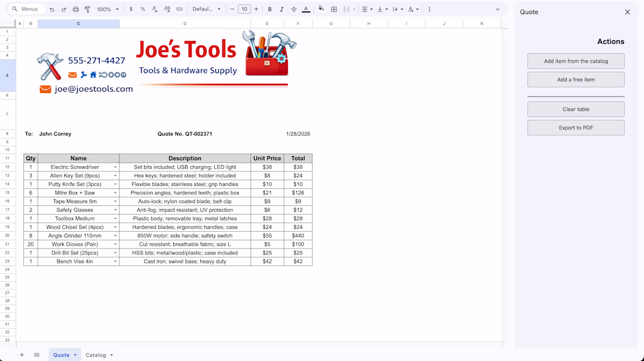Screen dimensions: 644x361
Task: Open Catalog tab options arrow
Action: (x=111, y=355)
